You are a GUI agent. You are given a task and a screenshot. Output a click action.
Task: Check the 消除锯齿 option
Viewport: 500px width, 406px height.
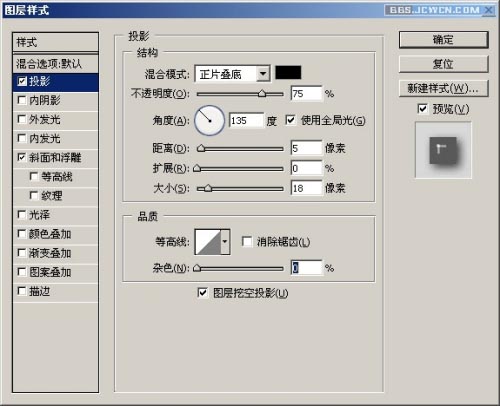click(x=247, y=241)
